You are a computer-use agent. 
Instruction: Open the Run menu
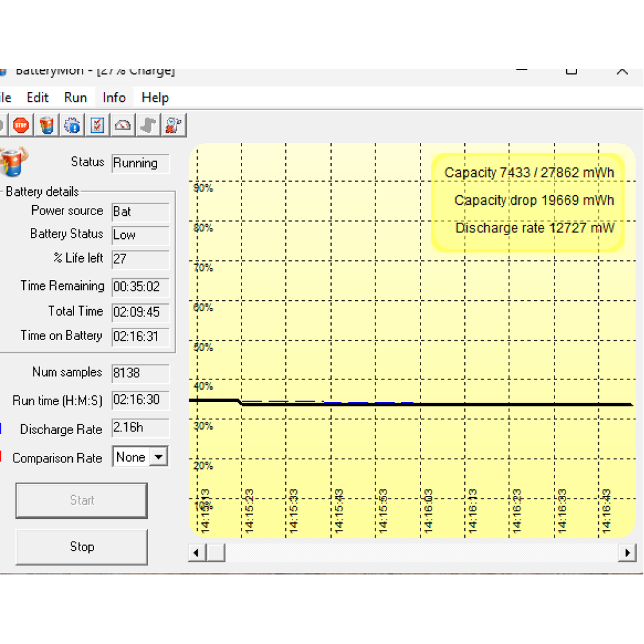(x=75, y=98)
